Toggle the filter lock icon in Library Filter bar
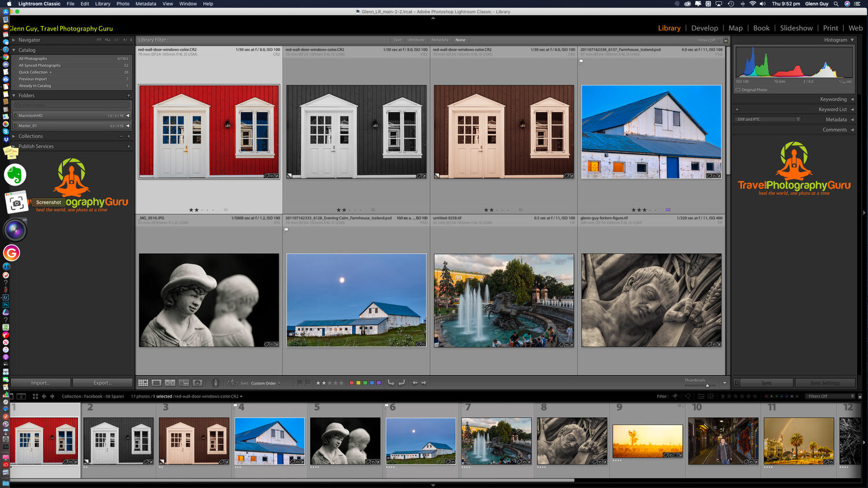The height and width of the screenshot is (488, 868). coord(726,40)
